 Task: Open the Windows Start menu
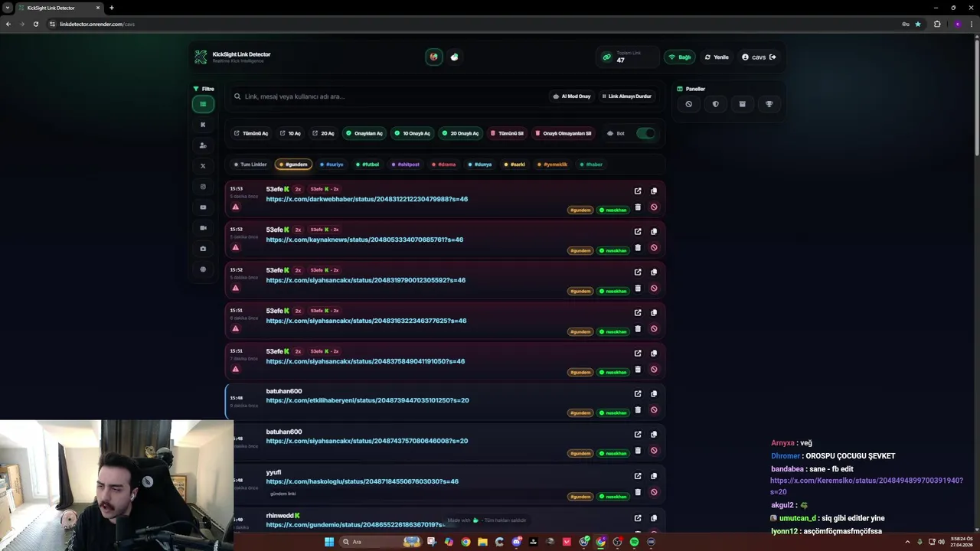[x=329, y=542]
